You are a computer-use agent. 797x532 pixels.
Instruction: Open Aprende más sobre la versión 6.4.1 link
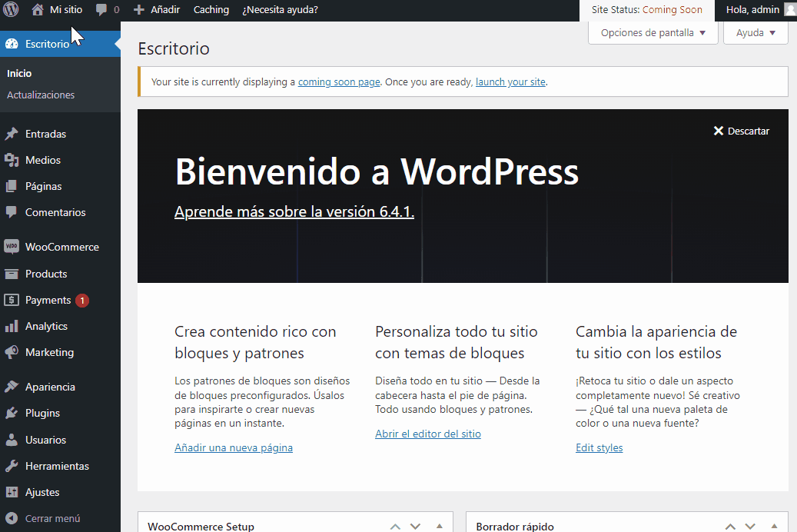[x=294, y=211]
